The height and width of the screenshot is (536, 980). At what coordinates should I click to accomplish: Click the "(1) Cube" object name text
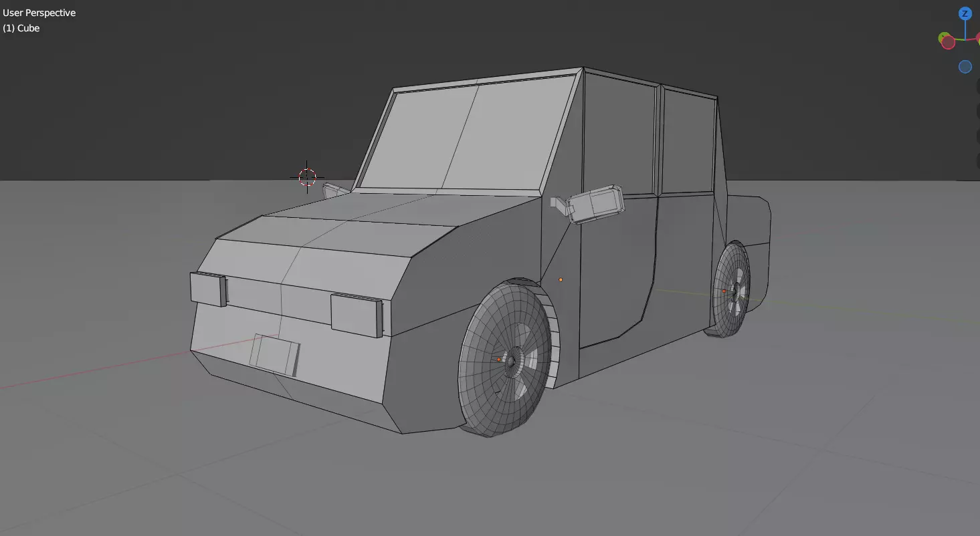click(21, 28)
